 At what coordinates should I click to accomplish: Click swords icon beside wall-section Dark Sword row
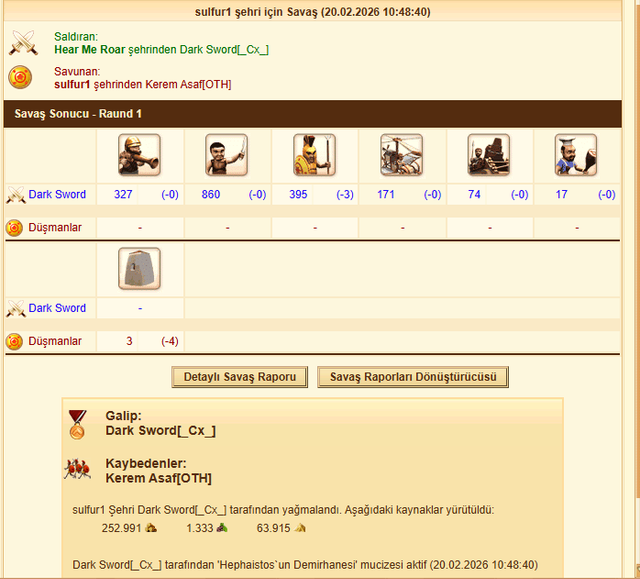tap(16, 308)
